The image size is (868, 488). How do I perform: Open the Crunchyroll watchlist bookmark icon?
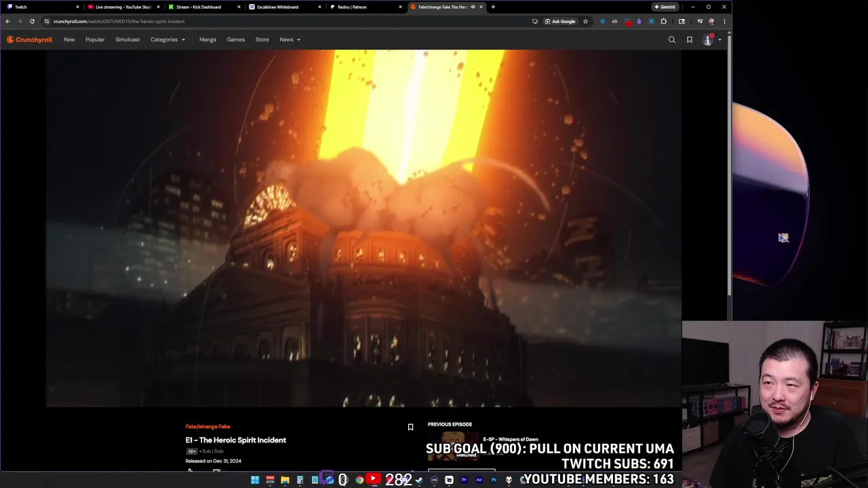(690, 39)
